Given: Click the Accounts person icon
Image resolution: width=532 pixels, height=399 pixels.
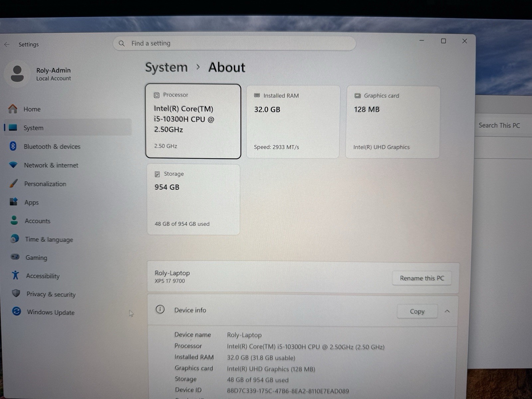Looking at the screenshot, I should coord(14,220).
